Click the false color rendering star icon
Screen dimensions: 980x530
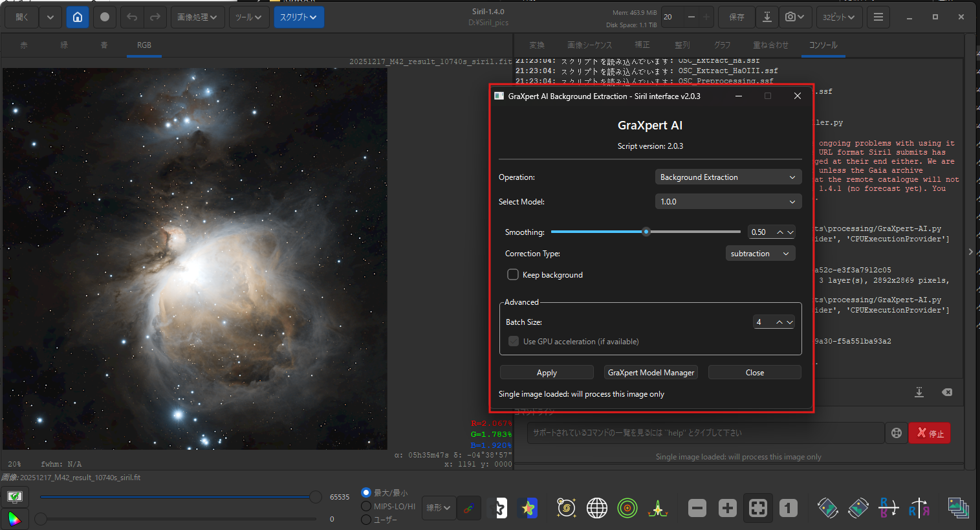tap(528, 508)
